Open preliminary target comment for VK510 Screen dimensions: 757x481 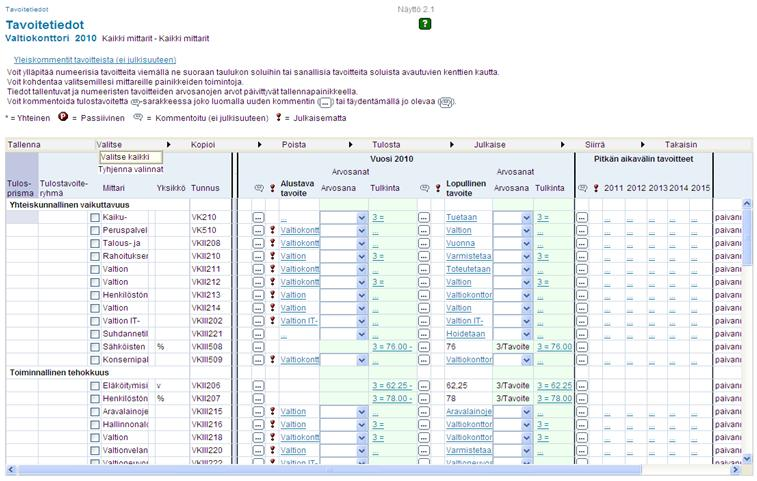(x=258, y=231)
